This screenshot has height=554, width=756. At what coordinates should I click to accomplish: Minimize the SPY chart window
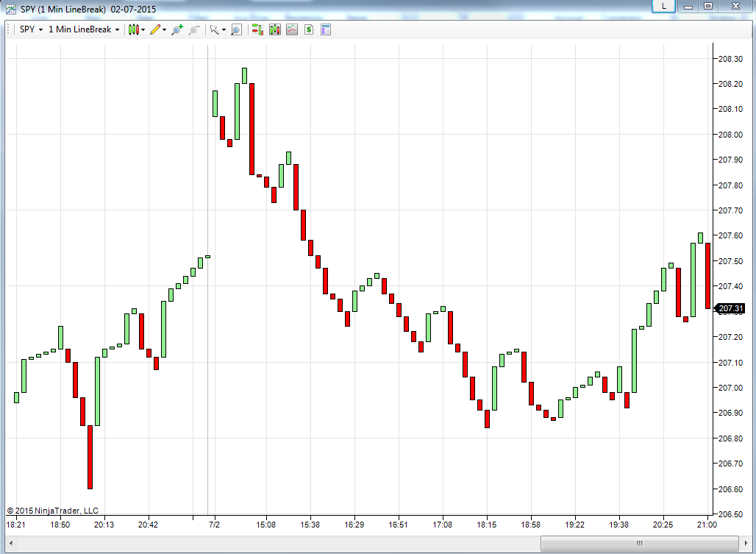(x=688, y=7)
